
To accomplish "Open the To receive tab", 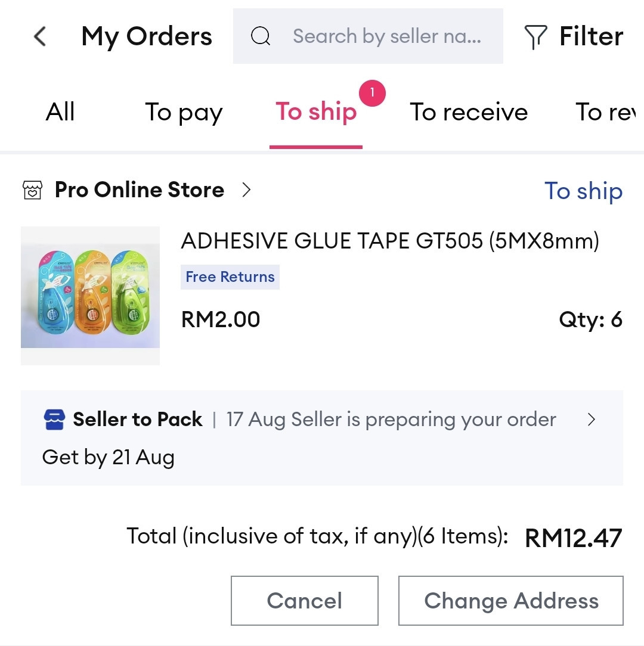I will point(469,112).
